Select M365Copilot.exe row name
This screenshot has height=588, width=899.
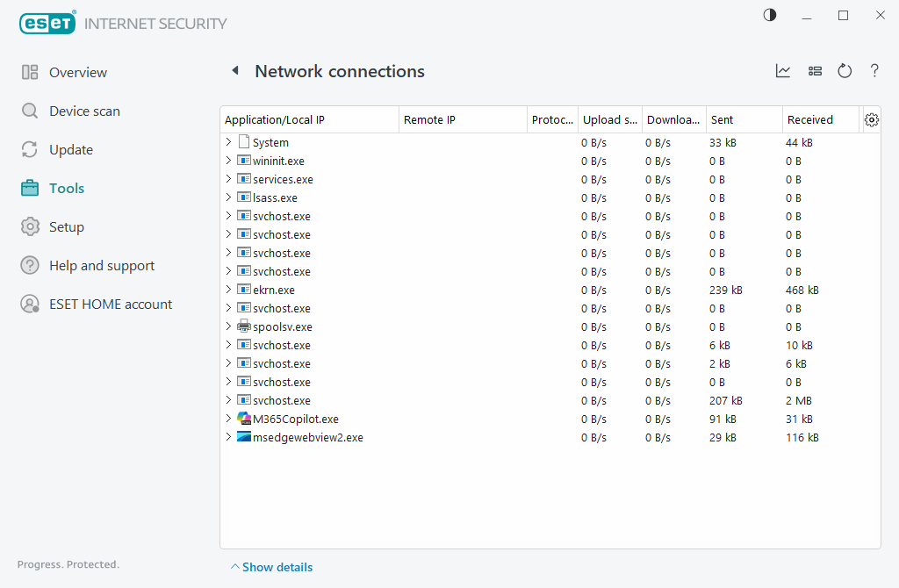click(x=296, y=419)
